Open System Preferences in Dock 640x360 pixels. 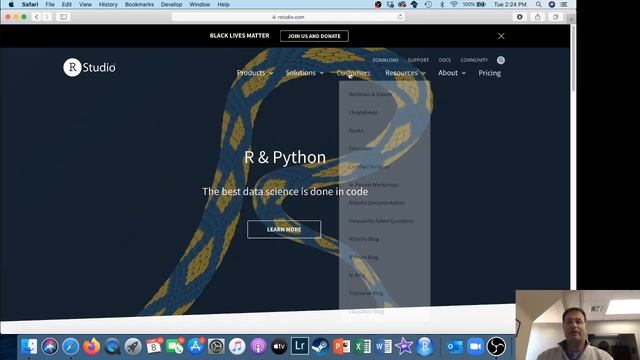216,347
